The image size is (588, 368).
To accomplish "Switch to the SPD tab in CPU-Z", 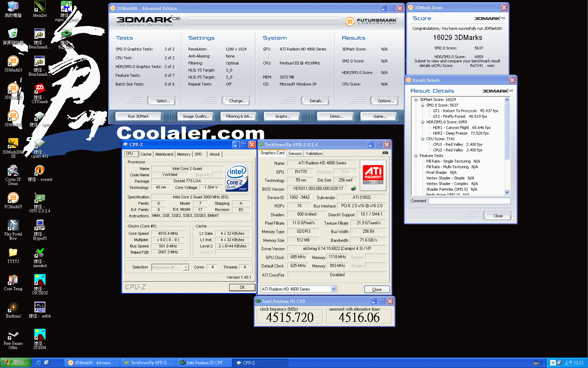I will (198, 154).
